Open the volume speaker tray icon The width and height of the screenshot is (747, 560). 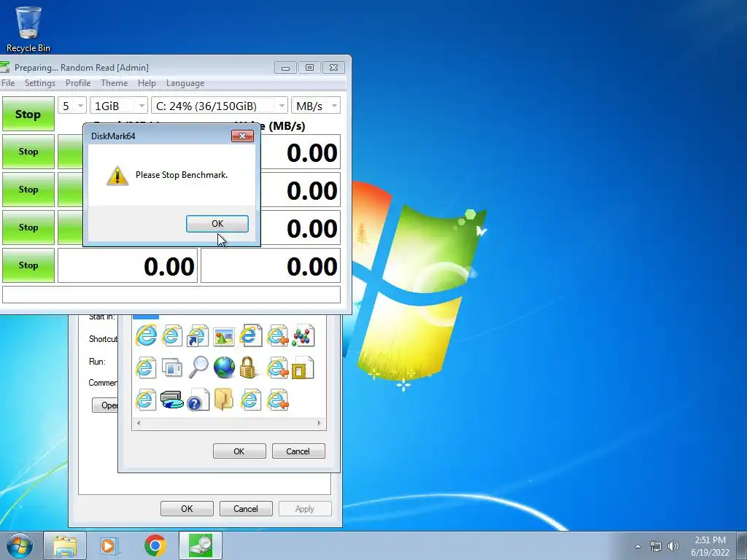pos(673,546)
